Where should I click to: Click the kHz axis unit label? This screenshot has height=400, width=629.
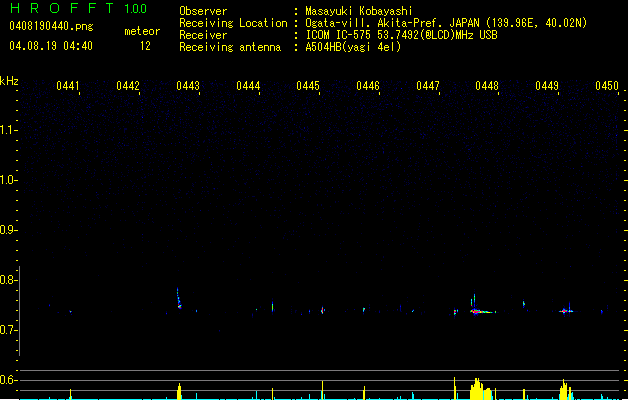9,81
